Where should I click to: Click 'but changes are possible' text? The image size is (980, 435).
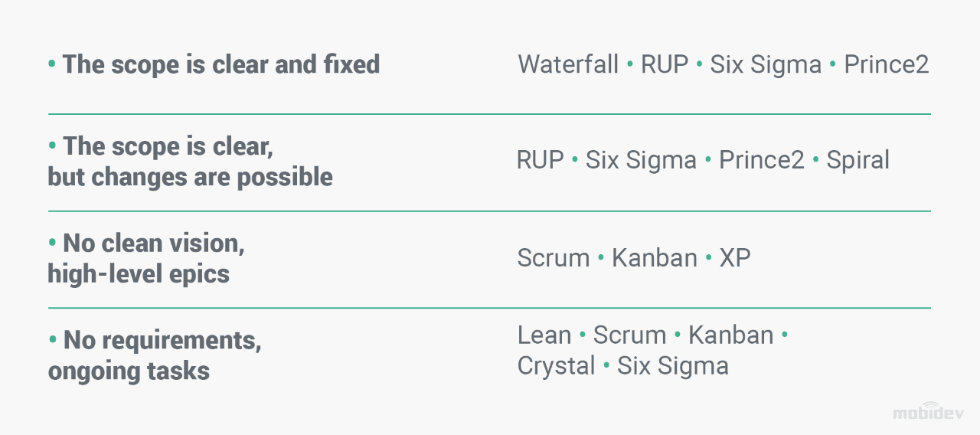coord(190,177)
